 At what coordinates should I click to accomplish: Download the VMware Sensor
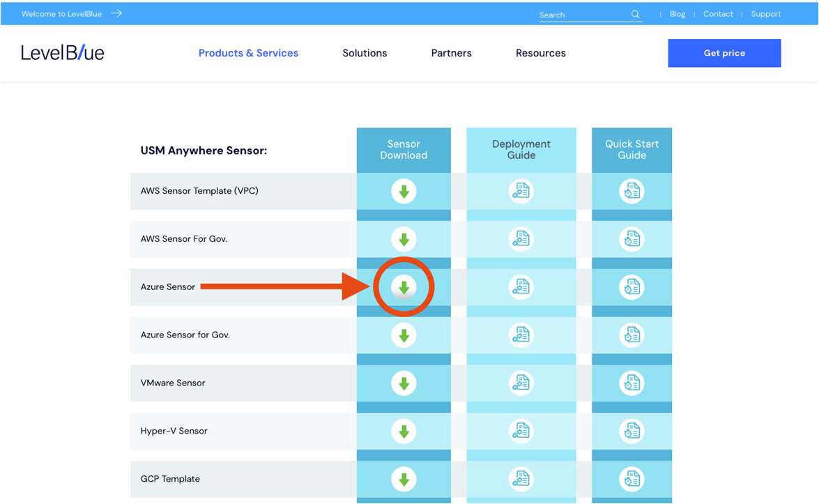click(x=404, y=383)
